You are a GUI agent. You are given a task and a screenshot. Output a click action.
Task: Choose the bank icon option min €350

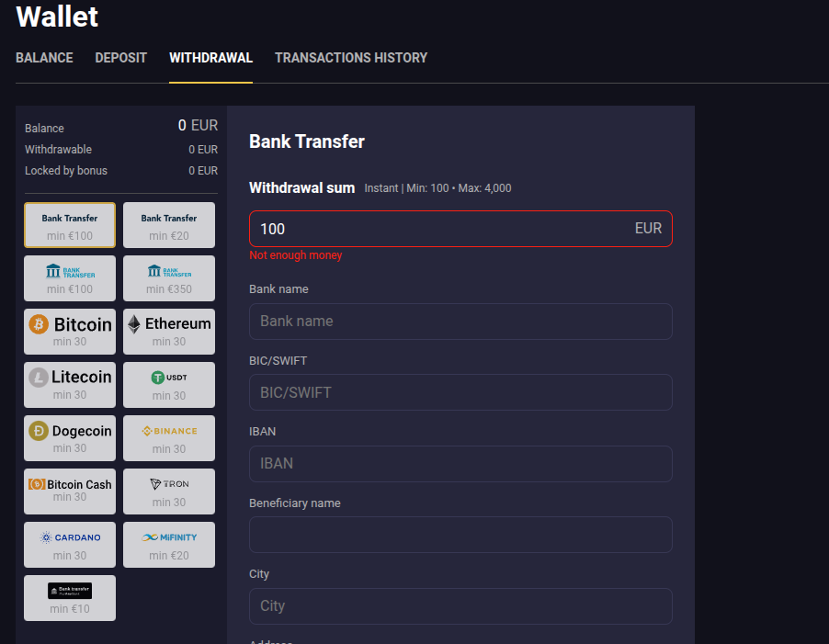(169, 278)
